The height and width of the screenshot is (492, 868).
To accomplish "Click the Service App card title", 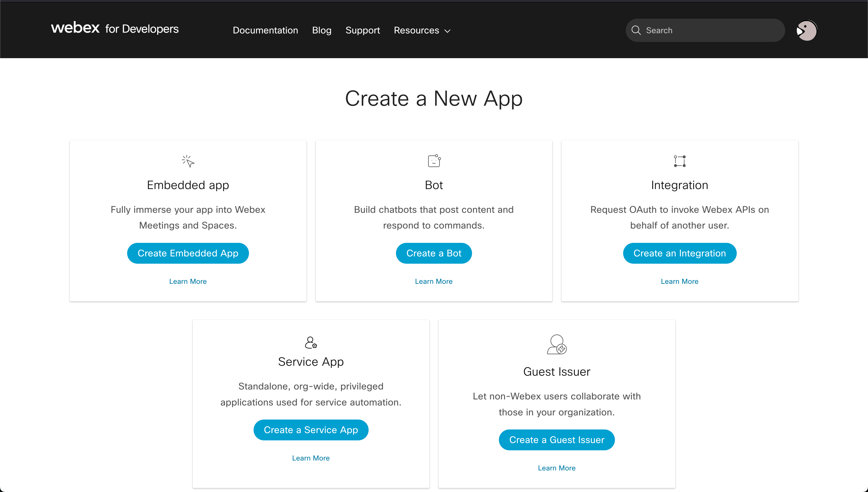I will click(311, 362).
